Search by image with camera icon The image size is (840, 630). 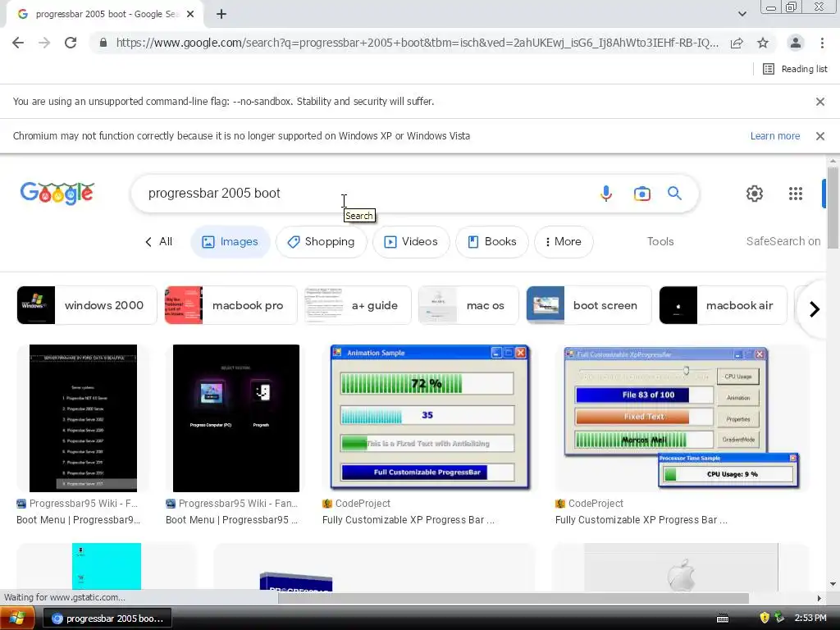click(641, 194)
